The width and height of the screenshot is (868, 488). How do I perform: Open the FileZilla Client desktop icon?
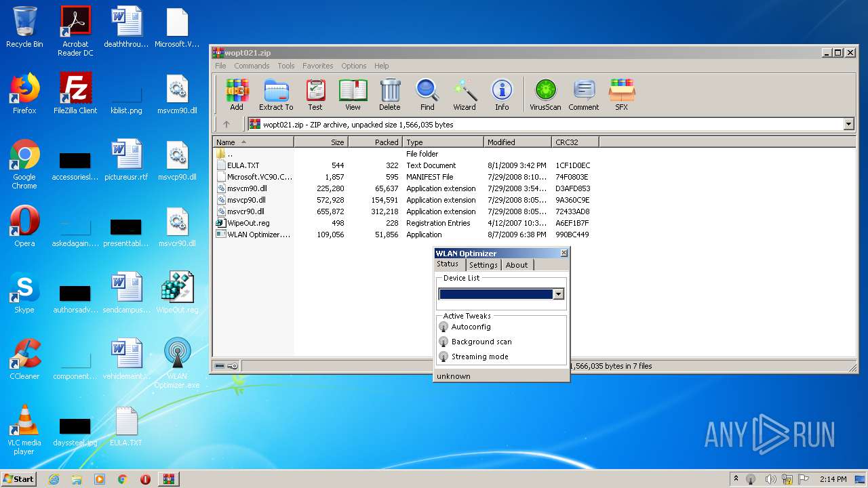(x=75, y=94)
